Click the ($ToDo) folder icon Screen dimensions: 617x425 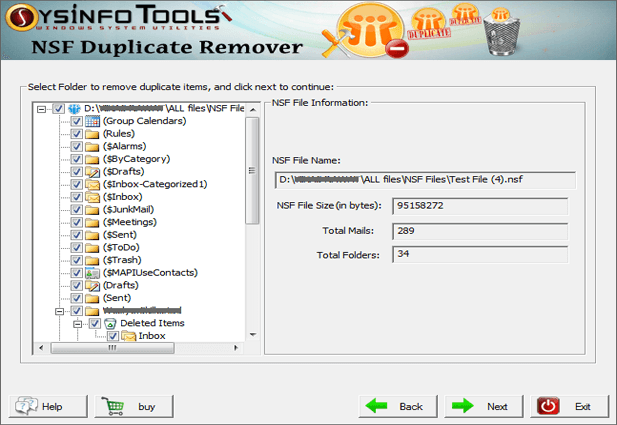pos(92,248)
